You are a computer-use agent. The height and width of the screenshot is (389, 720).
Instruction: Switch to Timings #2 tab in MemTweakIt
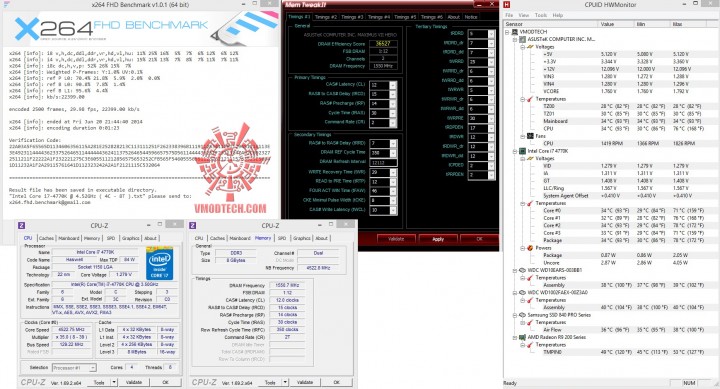pyautogui.click(x=326, y=17)
